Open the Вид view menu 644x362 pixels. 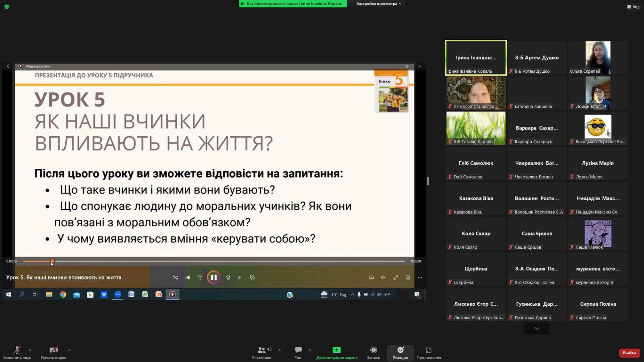coord(633,6)
